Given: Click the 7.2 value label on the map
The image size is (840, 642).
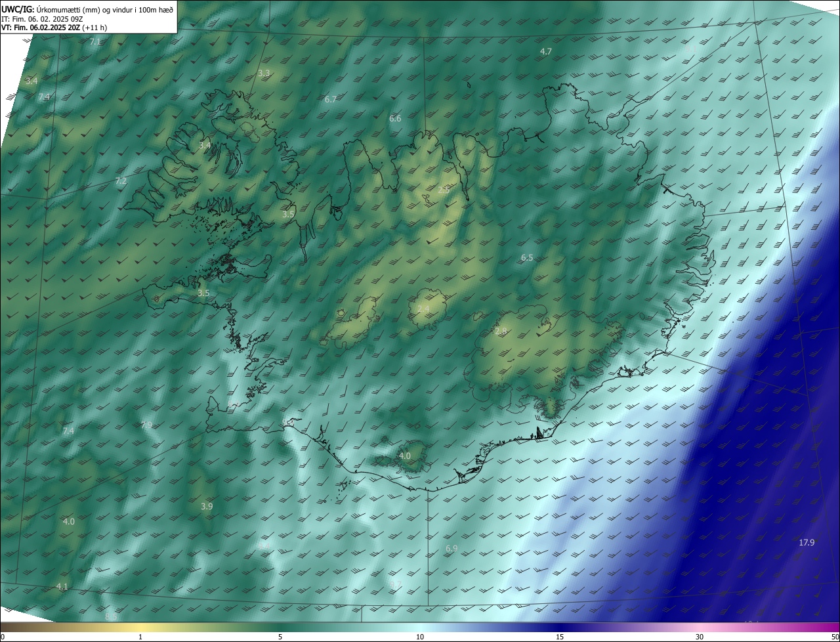Looking at the screenshot, I should [x=121, y=181].
